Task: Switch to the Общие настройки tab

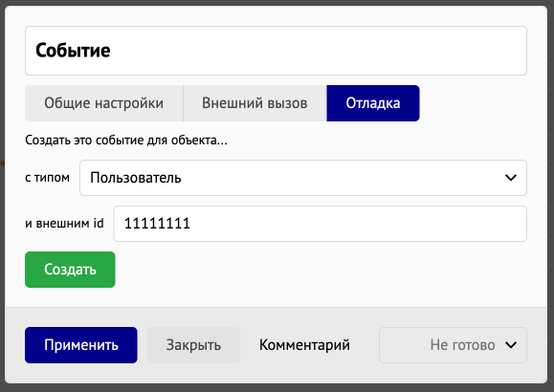Action: tap(104, 103)
